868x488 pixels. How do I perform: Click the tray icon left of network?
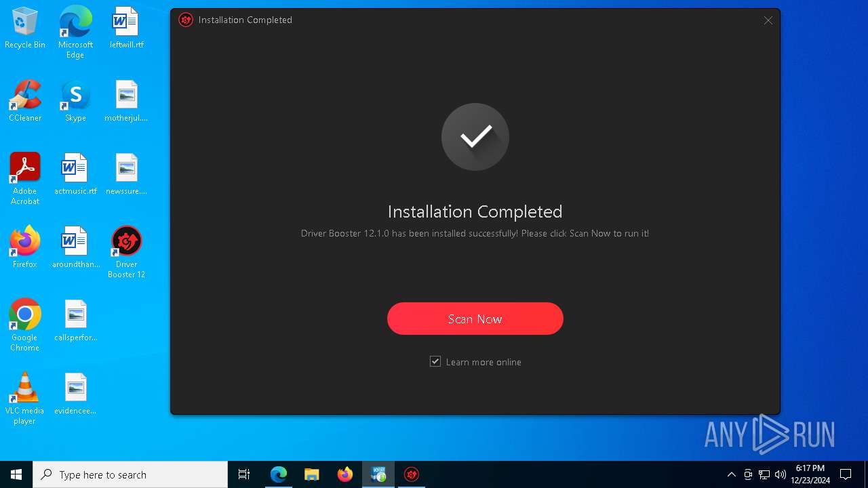[x=748, y=474]
